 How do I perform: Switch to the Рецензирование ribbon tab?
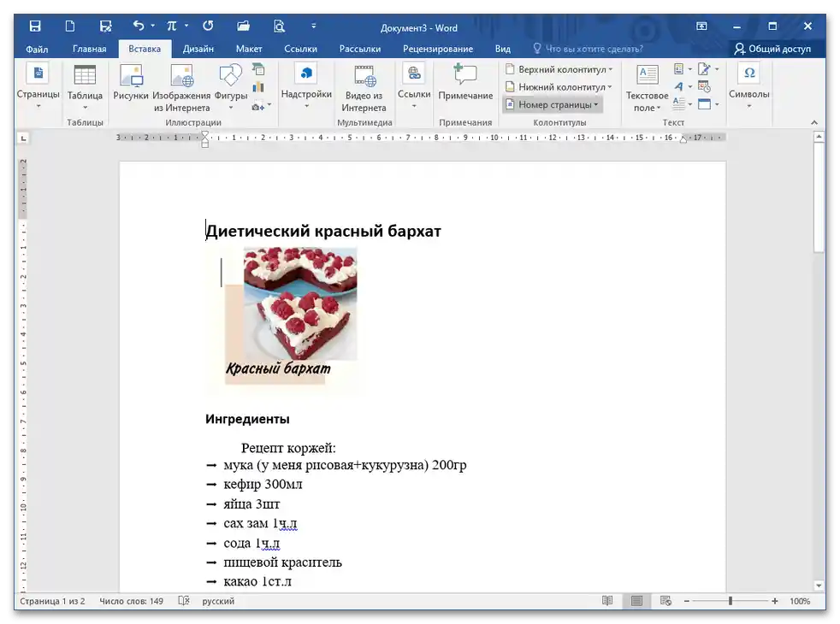click(x=438, y=49)
